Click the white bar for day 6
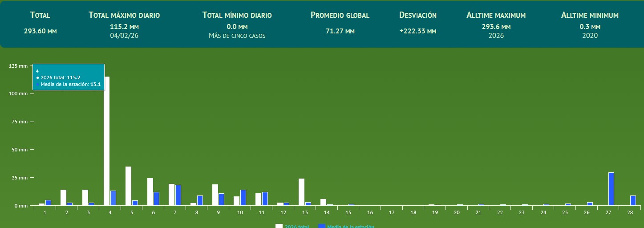644x228 pixels. tap(150, 192)
